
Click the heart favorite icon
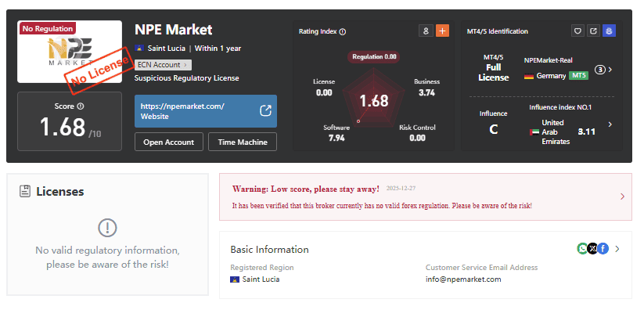click(577, 31)
